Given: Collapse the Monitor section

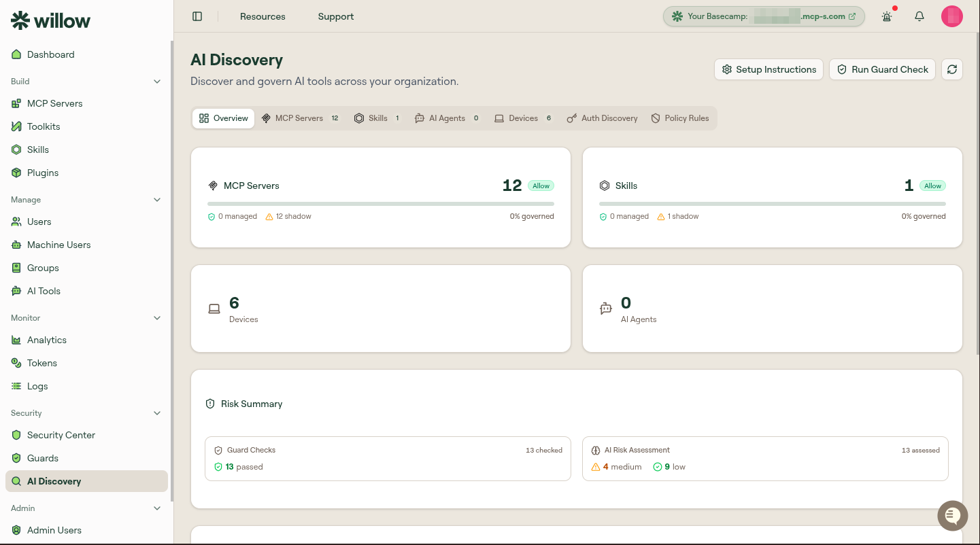Looking at the screenshot, I should 157,318.
